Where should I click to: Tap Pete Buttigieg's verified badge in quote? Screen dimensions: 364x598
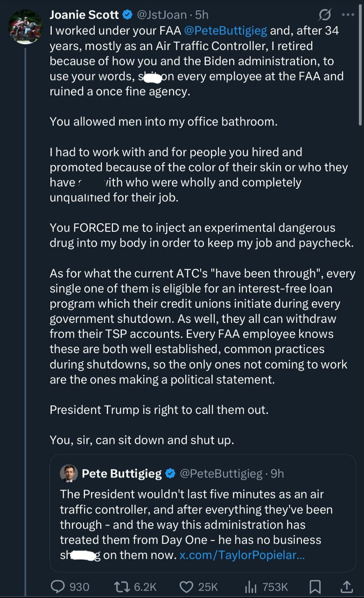[x=170, y=474]
